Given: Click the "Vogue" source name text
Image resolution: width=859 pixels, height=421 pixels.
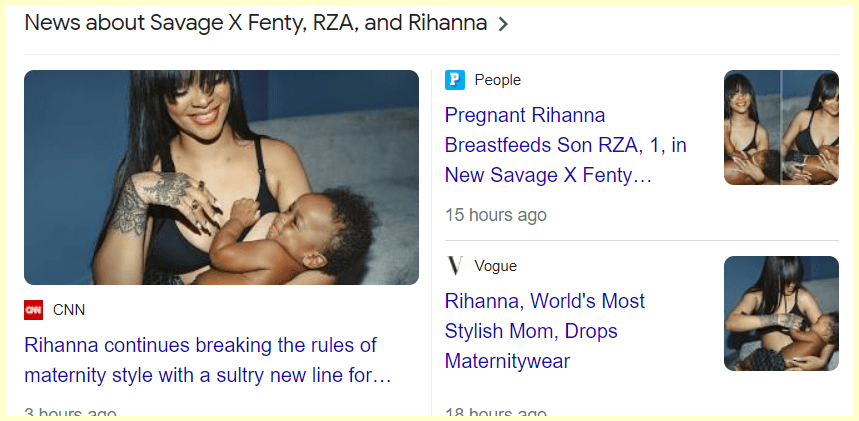Looking at the screenshot, I should click(x=495, y=266).
